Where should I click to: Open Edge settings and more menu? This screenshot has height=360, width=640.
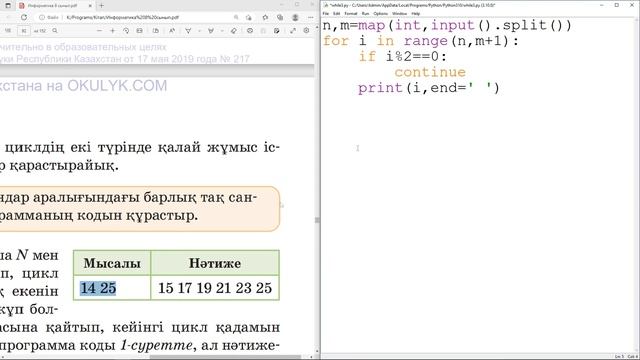[311, 18]
